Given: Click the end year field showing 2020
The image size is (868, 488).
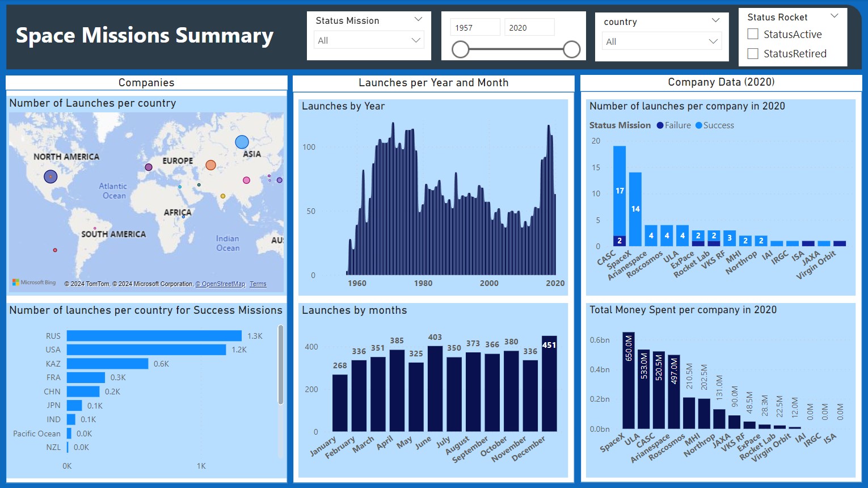Looking at the screenshot, I should point(529,27).
